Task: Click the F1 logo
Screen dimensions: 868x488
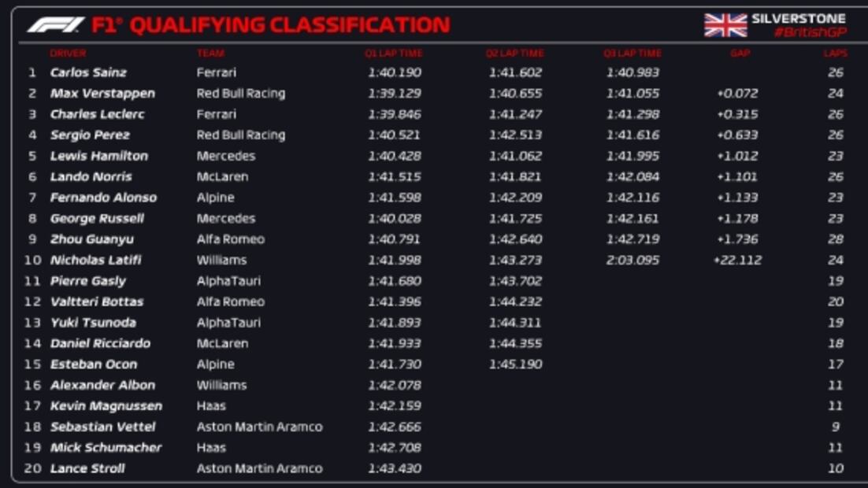Action: [x=55, y=25]
